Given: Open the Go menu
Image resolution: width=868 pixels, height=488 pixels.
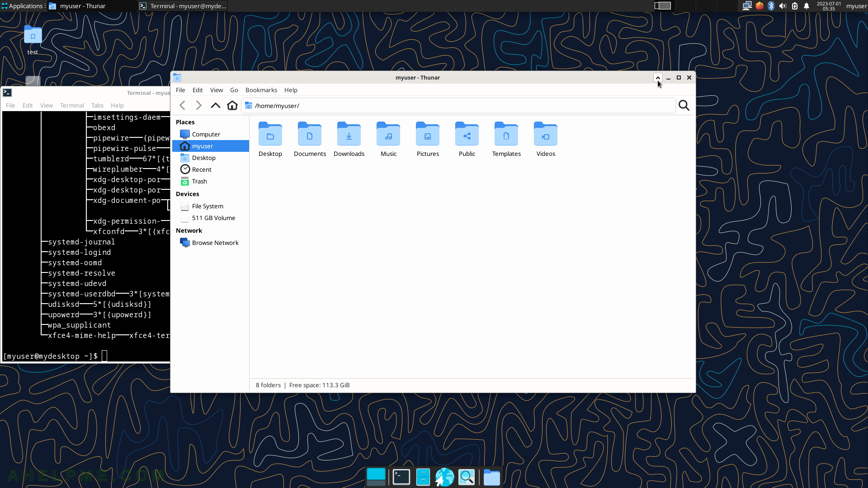Looking at the screenshot, I should tap(234, 90).
